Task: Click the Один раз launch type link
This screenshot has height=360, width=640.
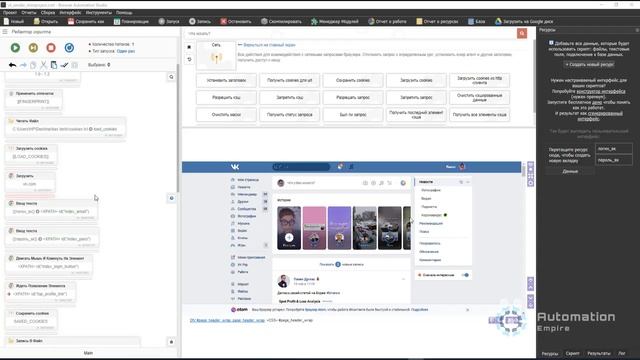Action: pos(126,51)
